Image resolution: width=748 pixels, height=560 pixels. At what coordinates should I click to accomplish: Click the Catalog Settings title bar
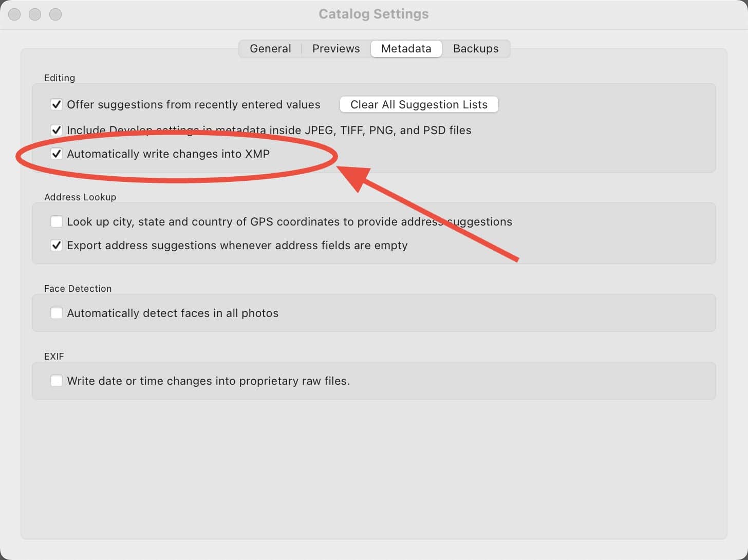click(373, 14)
